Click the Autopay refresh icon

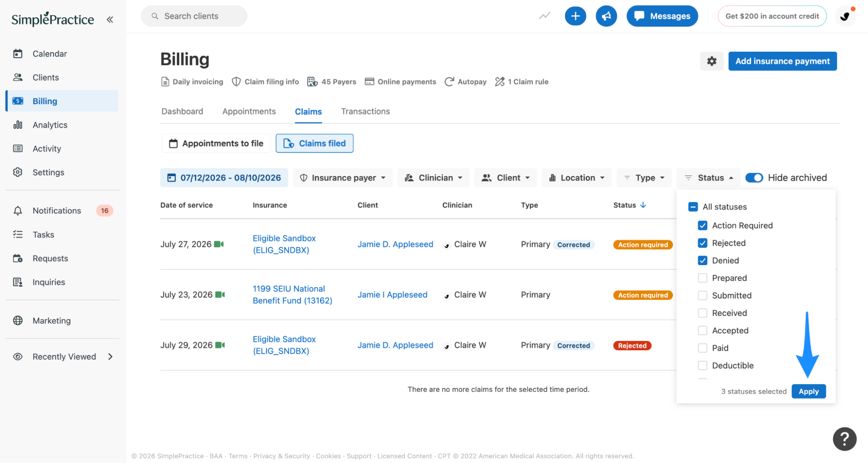point(449,82)
